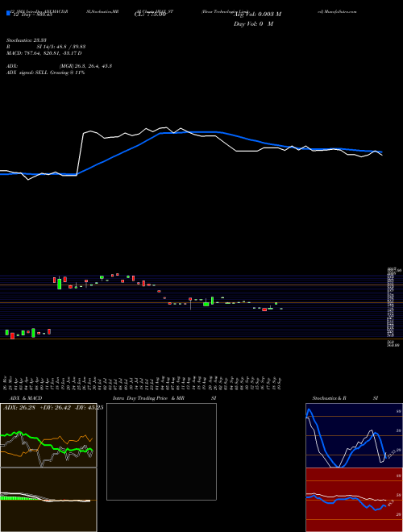Click the 'Intra Day Trading Price' panel title
Image resolution: width=403 pixels, height=532 pixels.
tap(140, 398)
